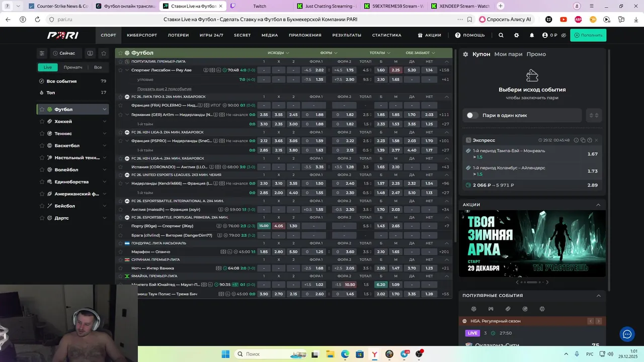Star the Футбол section header
The image size is (644, 362).
click(x=120, y=53)
